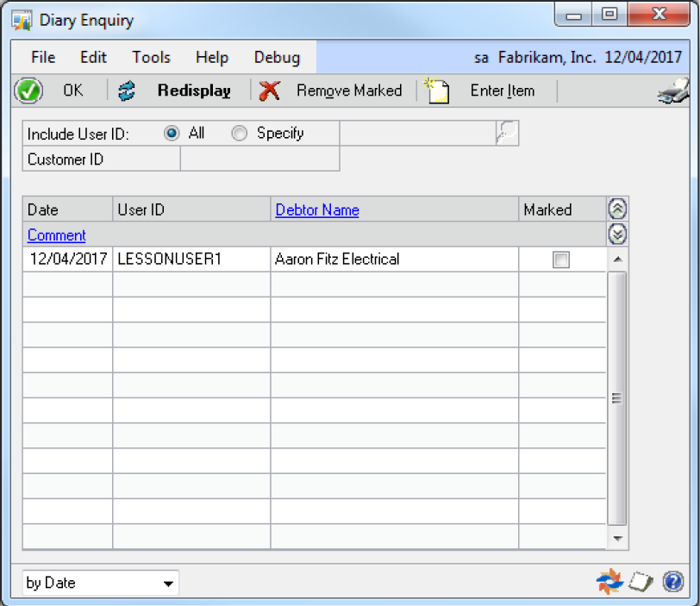Open the Tools menu
The height and width of the screenshot is (606, 700).
pos(151,58)
